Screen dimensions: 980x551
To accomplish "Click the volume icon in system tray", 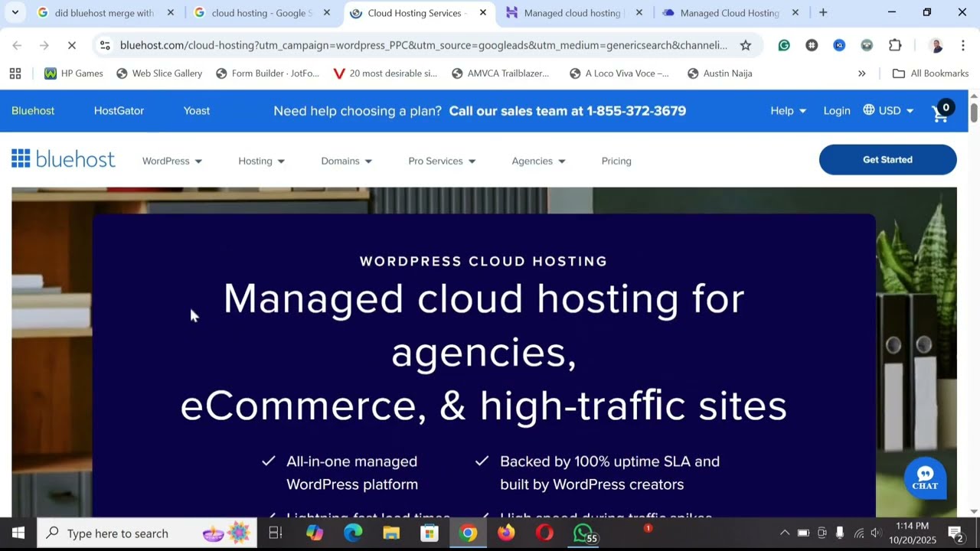I will (x=877, y=533).
